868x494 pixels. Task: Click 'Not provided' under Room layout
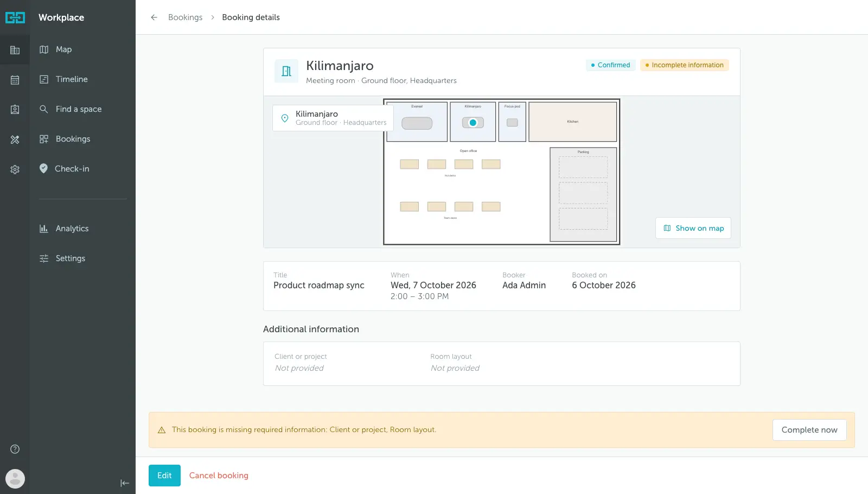coord(455,368)
